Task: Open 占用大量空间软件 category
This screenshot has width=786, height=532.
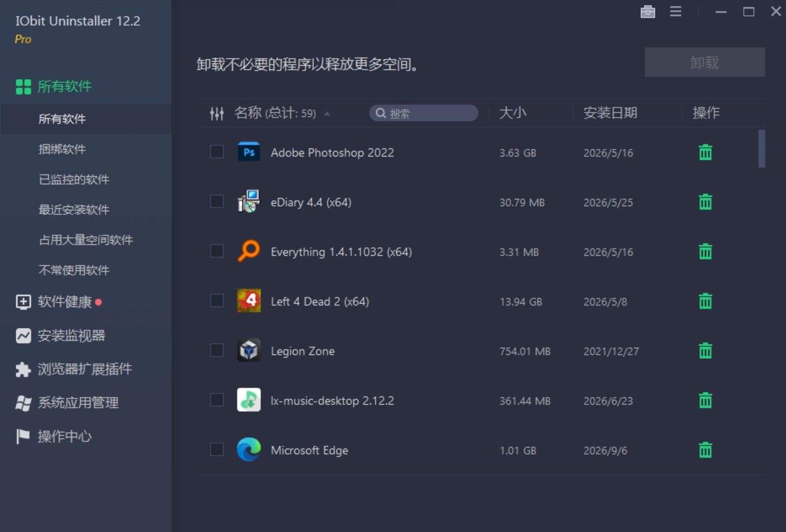Action: coord(86,240)
